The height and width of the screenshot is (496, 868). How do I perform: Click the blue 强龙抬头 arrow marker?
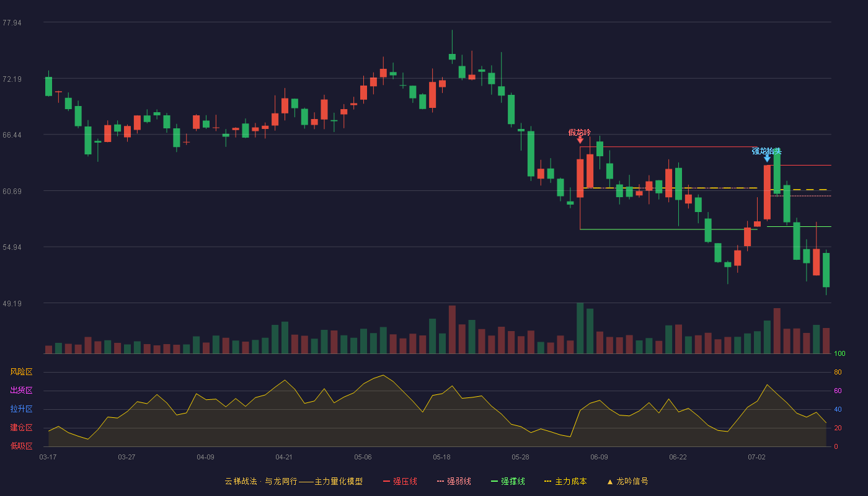click(x=767, y=159)
